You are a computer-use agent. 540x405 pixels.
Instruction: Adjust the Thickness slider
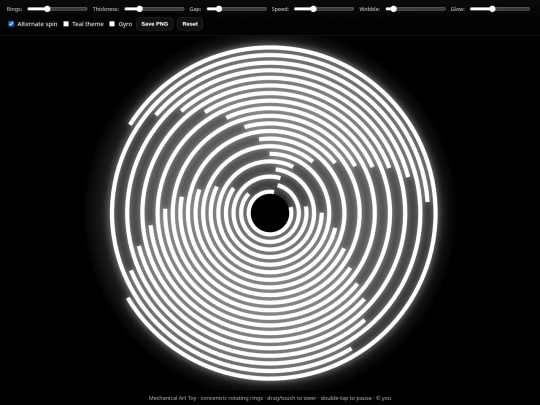point(154,9)
